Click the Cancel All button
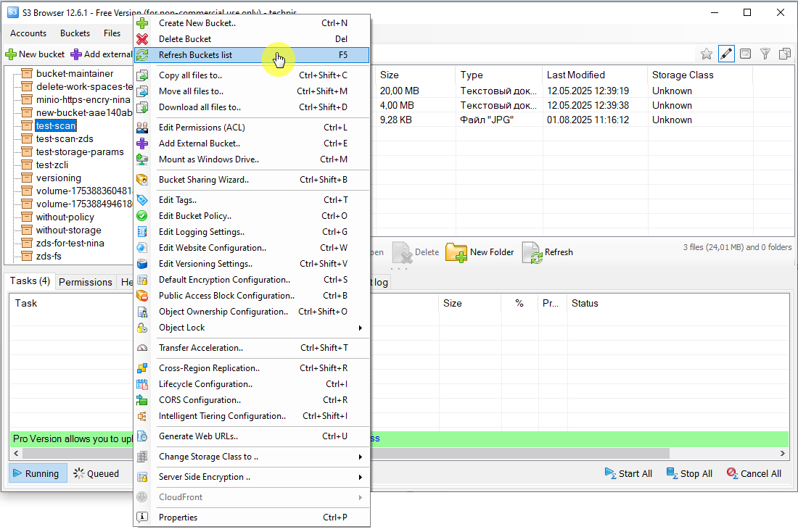This screenshot has width=798, height=532. pos(754,473)
